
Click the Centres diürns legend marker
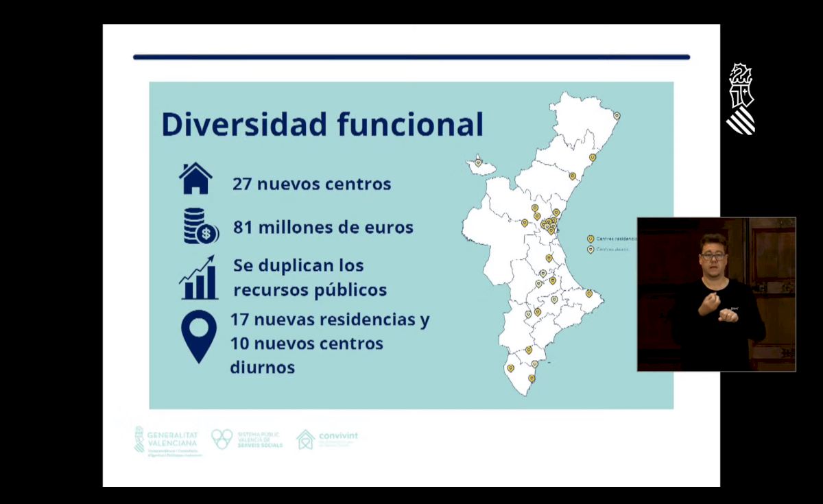point(591,250)
